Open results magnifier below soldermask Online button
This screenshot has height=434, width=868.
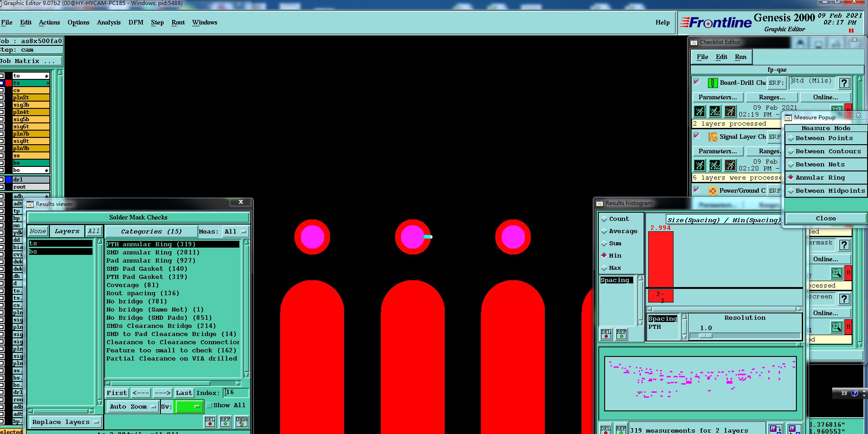click(x=836, y=273)
